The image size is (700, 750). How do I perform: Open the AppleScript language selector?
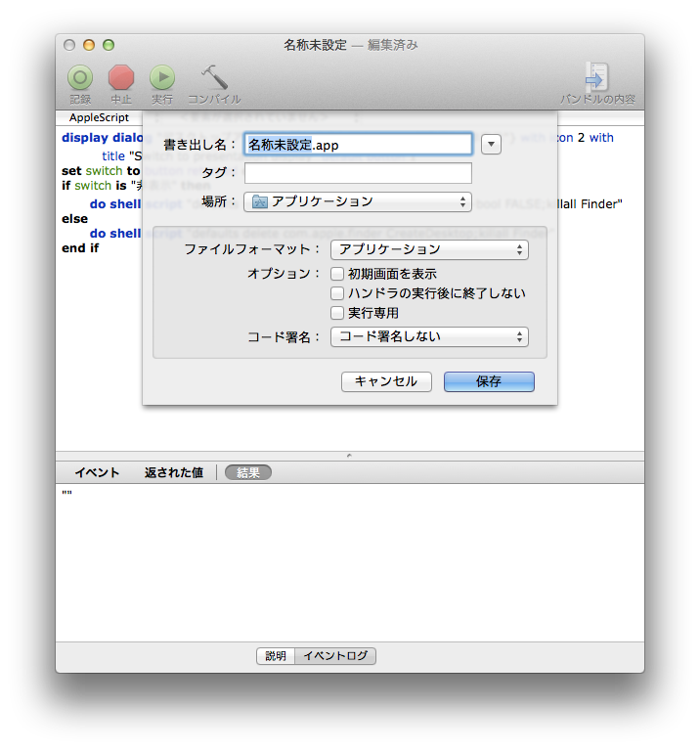pyautogui.click(x=99, y=117)
